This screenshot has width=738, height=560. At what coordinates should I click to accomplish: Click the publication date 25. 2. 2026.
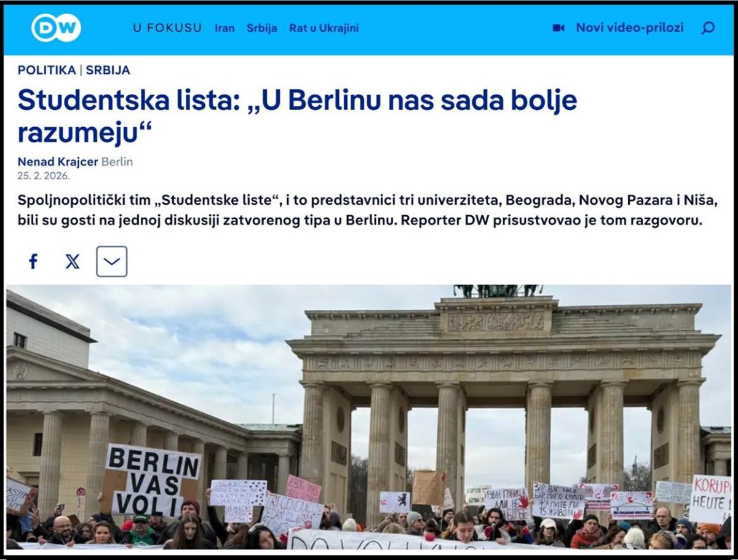point(44,175)
